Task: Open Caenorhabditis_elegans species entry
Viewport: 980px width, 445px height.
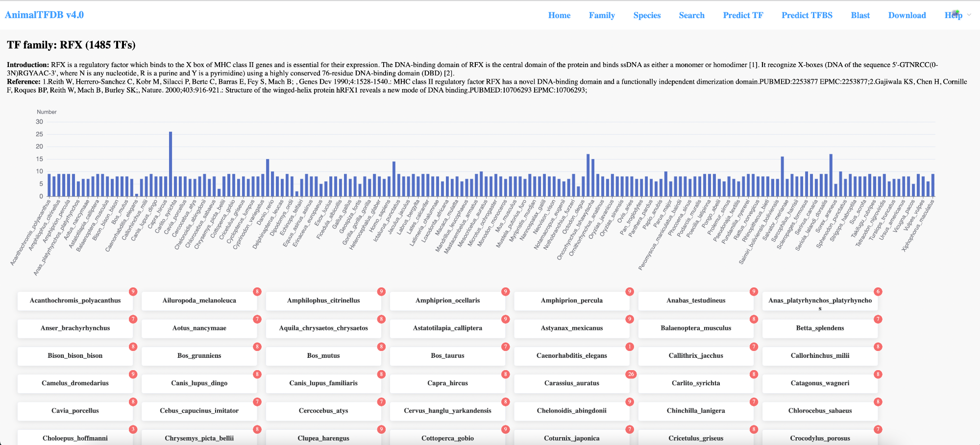Action: (x=571, y=356)
